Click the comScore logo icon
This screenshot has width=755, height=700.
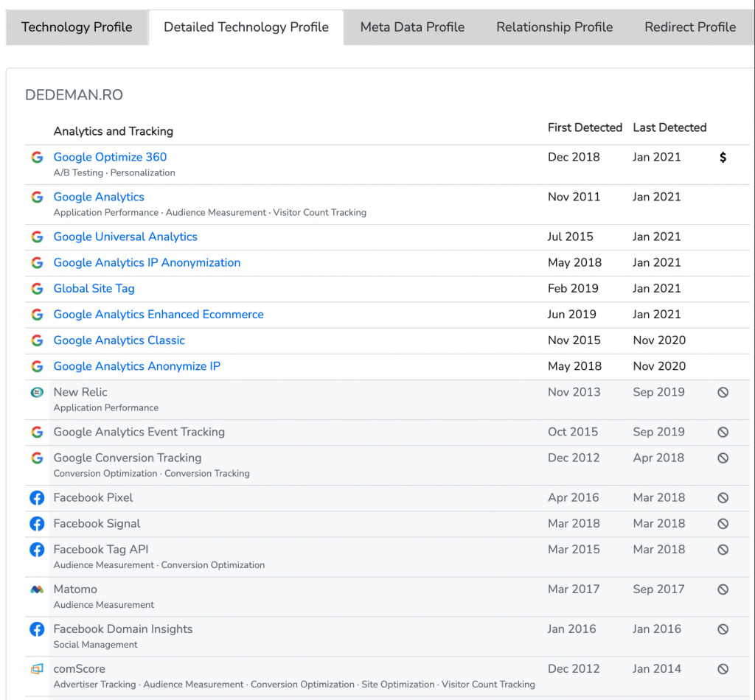click(x=37, y=669)
